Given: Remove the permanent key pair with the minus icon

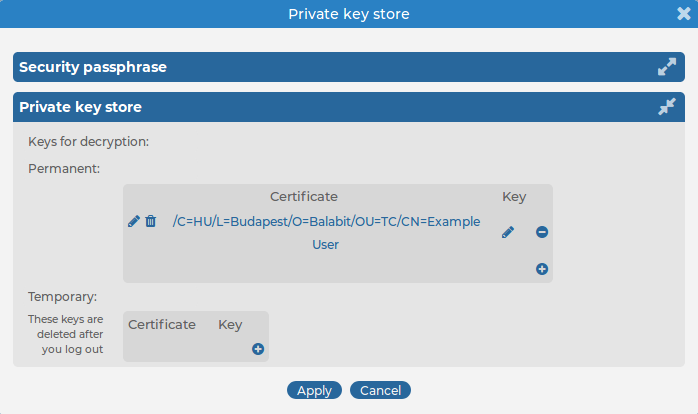Looking at the screenshot, I should [x=542, y=232].
